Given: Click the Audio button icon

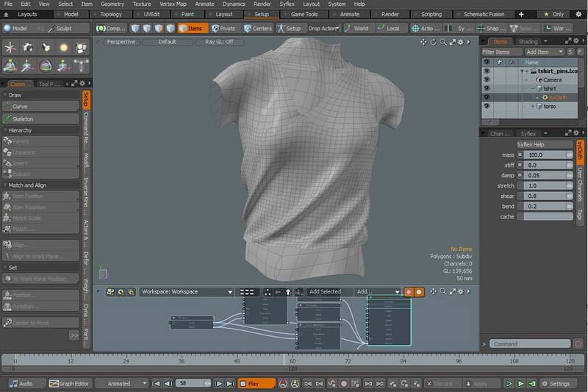Looking at the screenshot, I should point(14,383).
